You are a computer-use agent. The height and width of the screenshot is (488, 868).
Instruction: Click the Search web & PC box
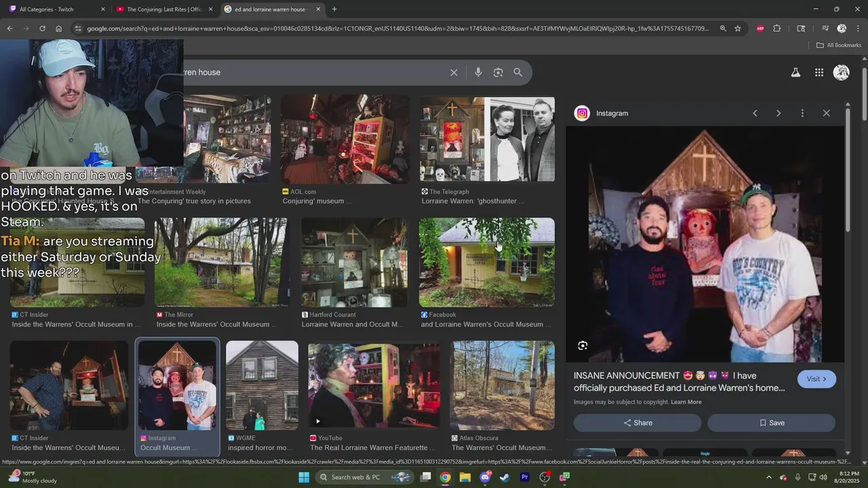365,477
